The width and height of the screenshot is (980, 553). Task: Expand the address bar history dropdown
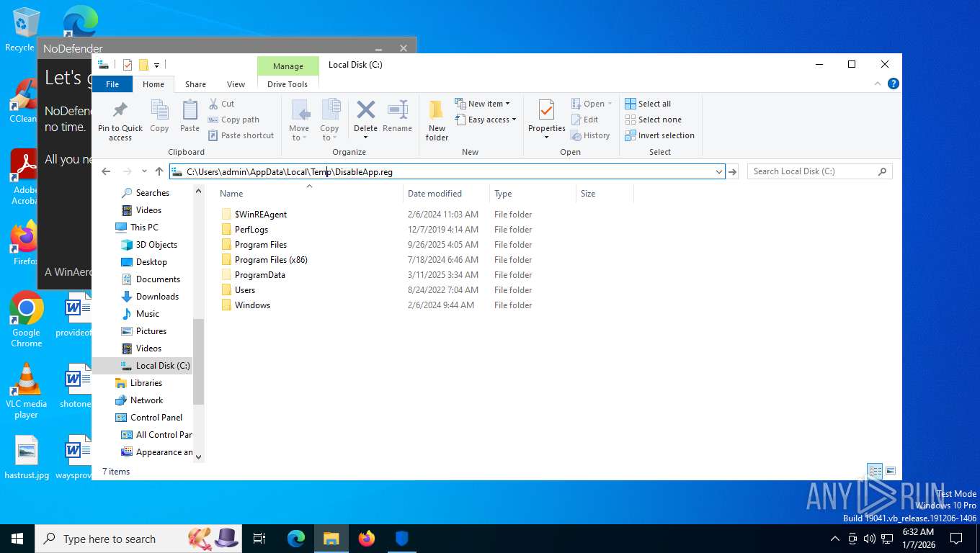click(718, 171)
